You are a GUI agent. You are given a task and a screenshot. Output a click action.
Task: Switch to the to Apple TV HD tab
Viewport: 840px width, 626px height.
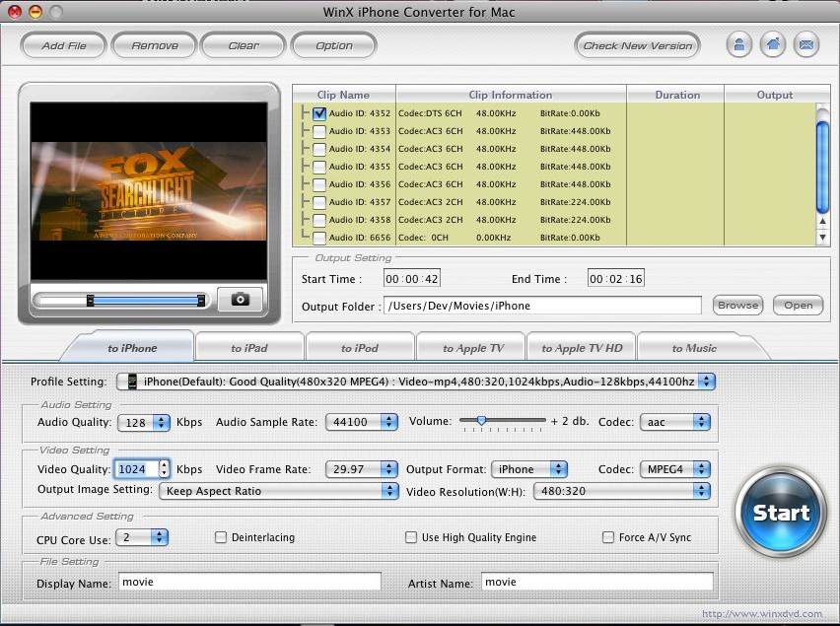(x=582, y=348)
